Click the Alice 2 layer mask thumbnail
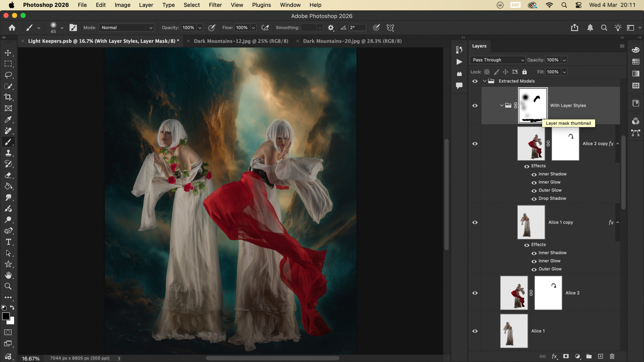Viewport: 644px width, 362px height. click(x=548, y=293)
